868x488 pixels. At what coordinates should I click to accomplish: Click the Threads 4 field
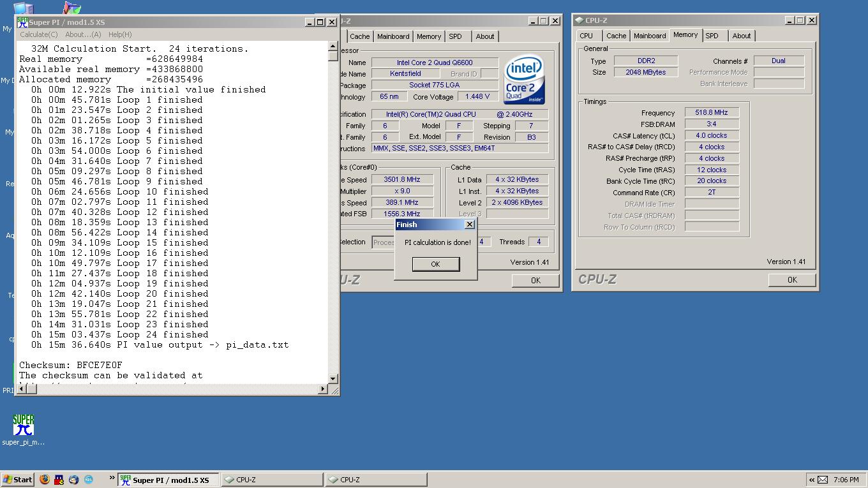click(x=539, y=242)
